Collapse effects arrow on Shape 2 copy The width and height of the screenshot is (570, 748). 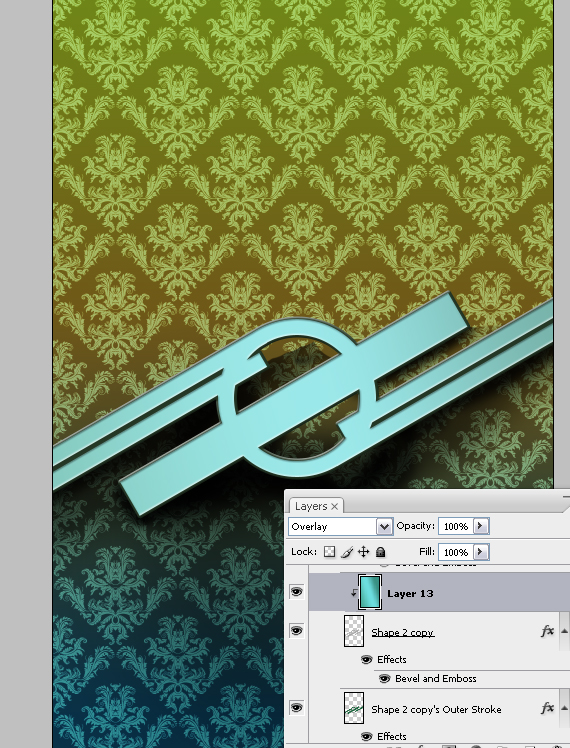click(x=564, y=631)
